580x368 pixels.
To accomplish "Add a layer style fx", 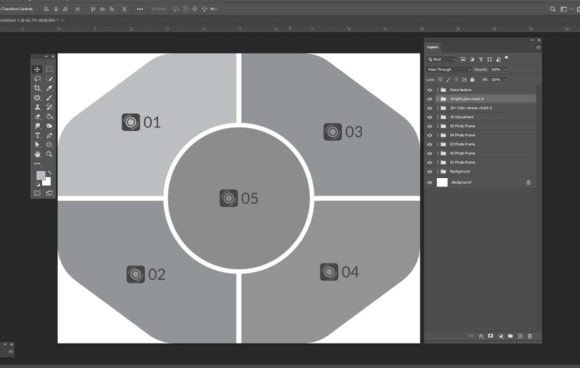I will (x=481, y=336).
